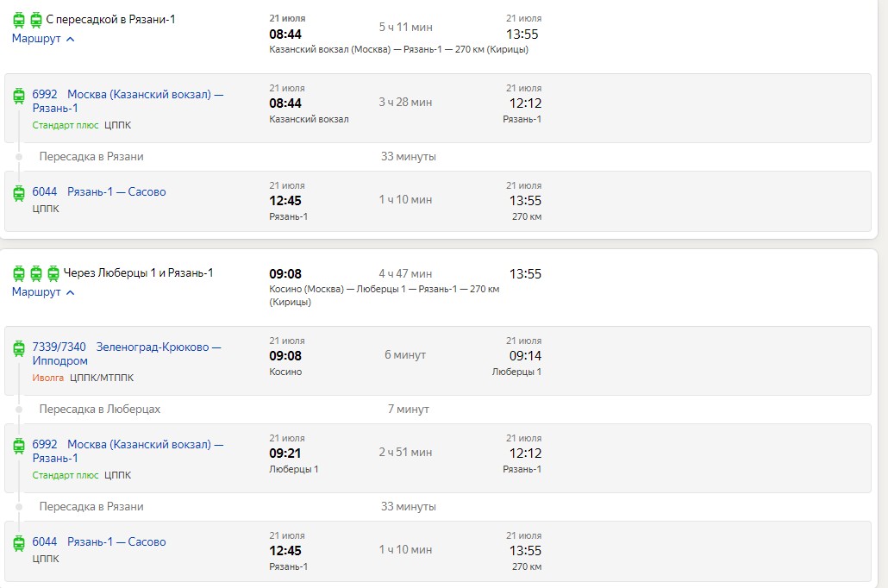Click train icon next to second 6992 segment
The height and width of the screenshot is (588, 888).
click(x=19, y=446)
